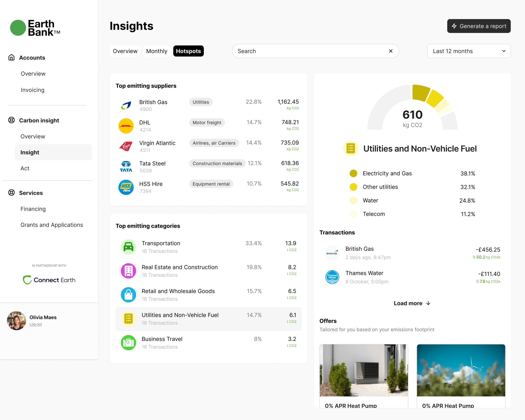525x420 pixels.
Task: Open the Last 12 months dropdown
Action: [x=469, y=51]
